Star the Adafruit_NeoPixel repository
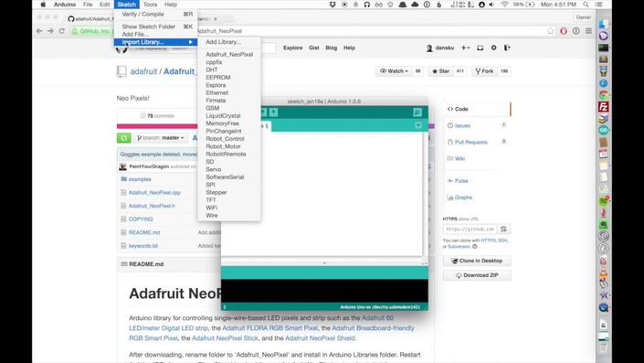This screenshot has height=363, width=644. 440,71
